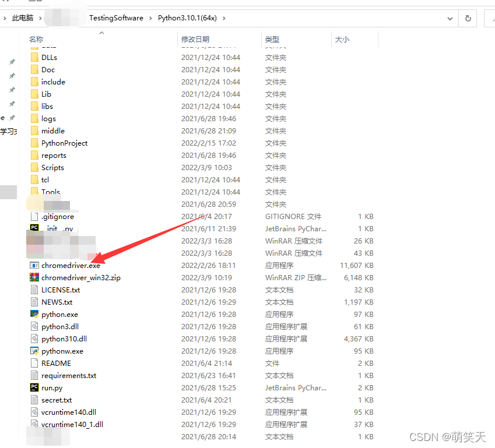Screen dimensions: 495x448
Task: Click the run.py PyCharm icon
Action: (x=34, y=388)
